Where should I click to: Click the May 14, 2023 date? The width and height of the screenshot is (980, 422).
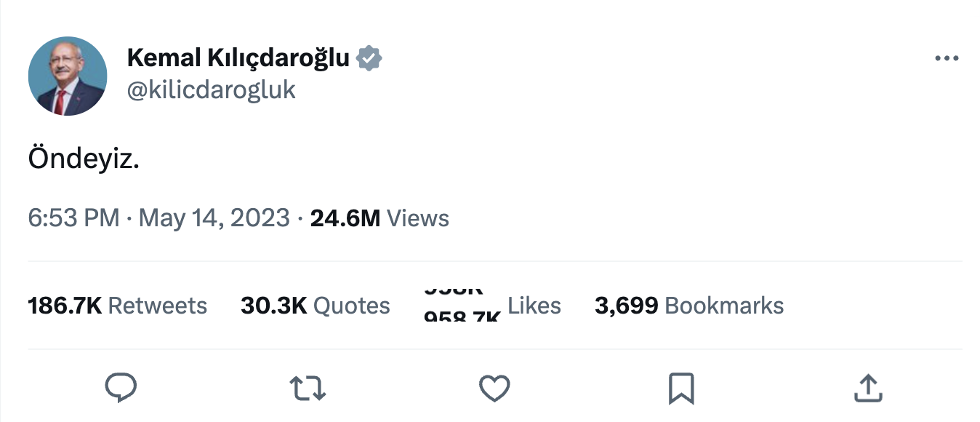[214, 218]
